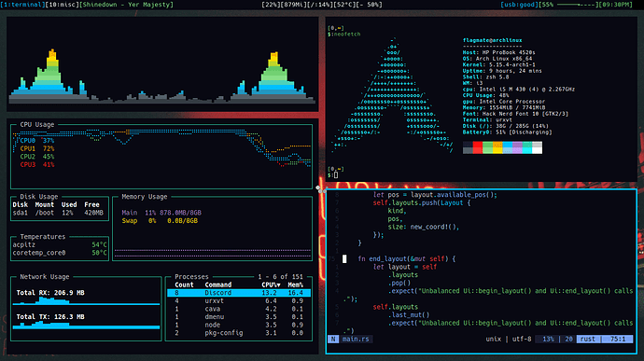
Task: Click the usb:good status block
Action: coord(519,5)
